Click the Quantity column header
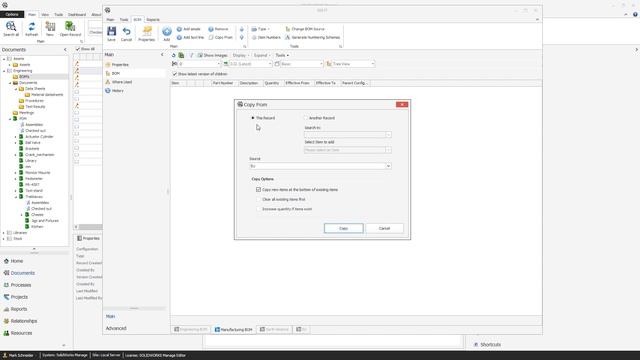Viewport: 640px width, 360px height. point(272,83)
